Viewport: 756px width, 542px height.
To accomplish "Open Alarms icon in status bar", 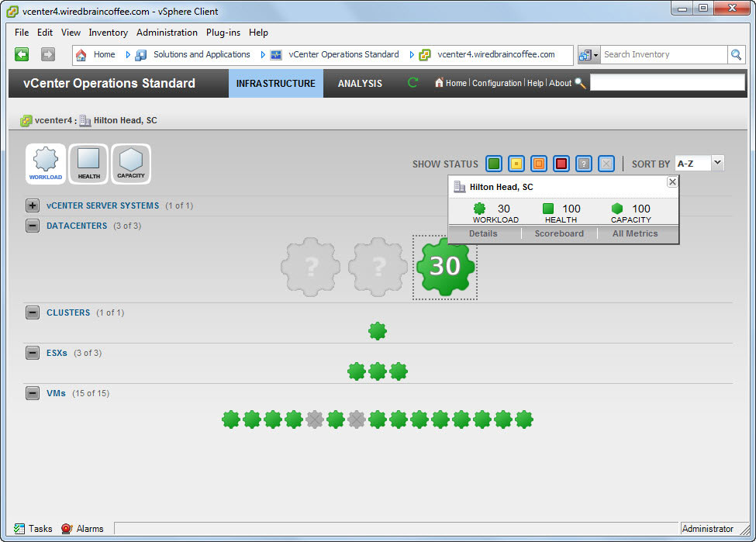I will (67, 529).
